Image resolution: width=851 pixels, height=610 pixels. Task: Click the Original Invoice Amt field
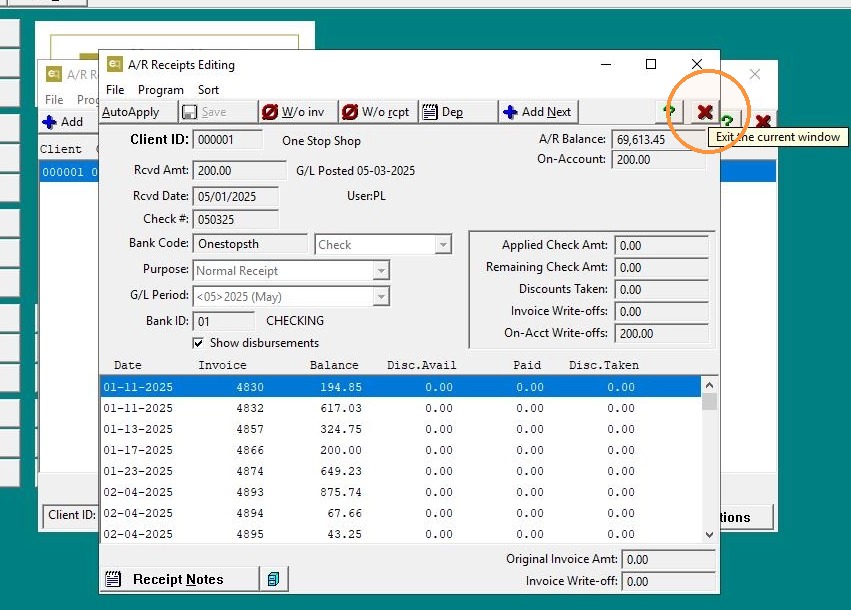click(668, 559)
